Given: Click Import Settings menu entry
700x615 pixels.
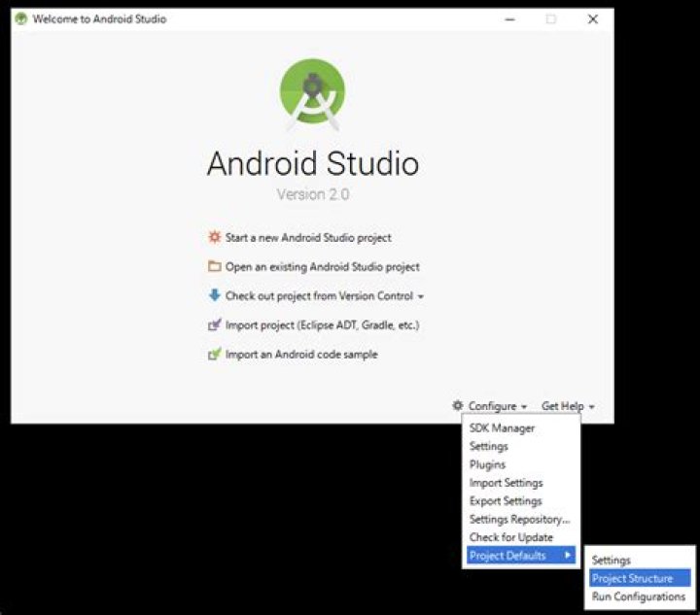Looking at the screenshot, I should [x=506, y=483].
